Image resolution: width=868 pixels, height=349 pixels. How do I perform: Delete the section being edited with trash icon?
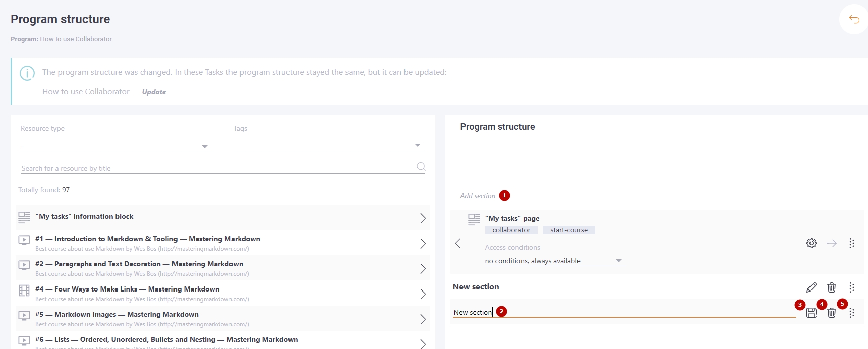(x=832, y=313)
